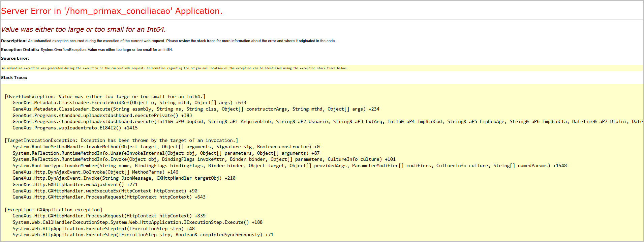The image size is (644, 242).
Task: Click the RuntimeMethodHandle.InvokeMethod stack line
Action: tap(166, 147)
